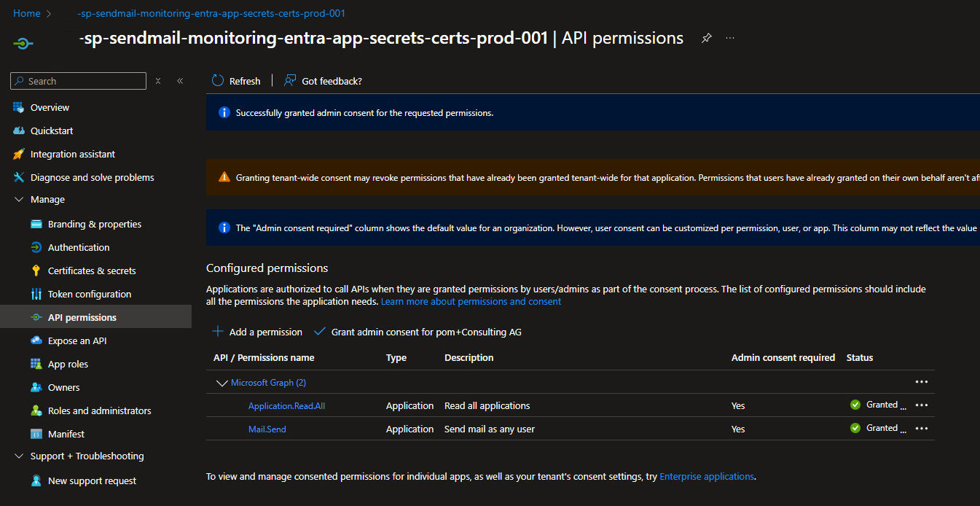Click the pin icon beside page title

coord(706,38)
